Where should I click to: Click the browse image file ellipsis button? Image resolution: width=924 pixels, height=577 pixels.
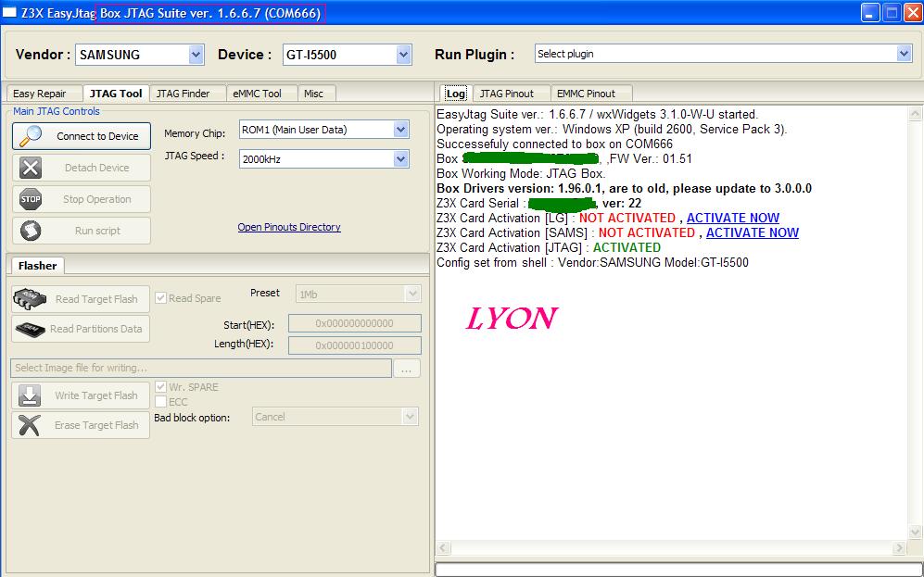pos(407,369)
